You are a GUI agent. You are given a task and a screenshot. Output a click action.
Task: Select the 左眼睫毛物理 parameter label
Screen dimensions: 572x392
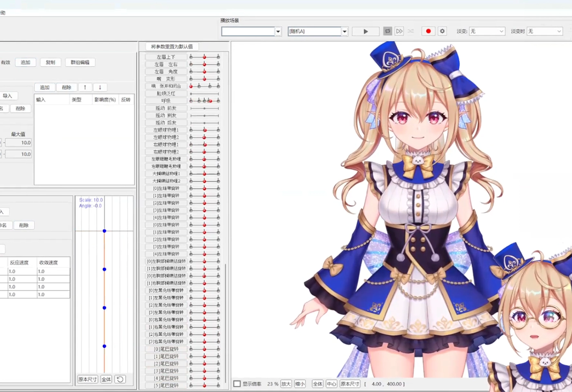pos(166,159)
